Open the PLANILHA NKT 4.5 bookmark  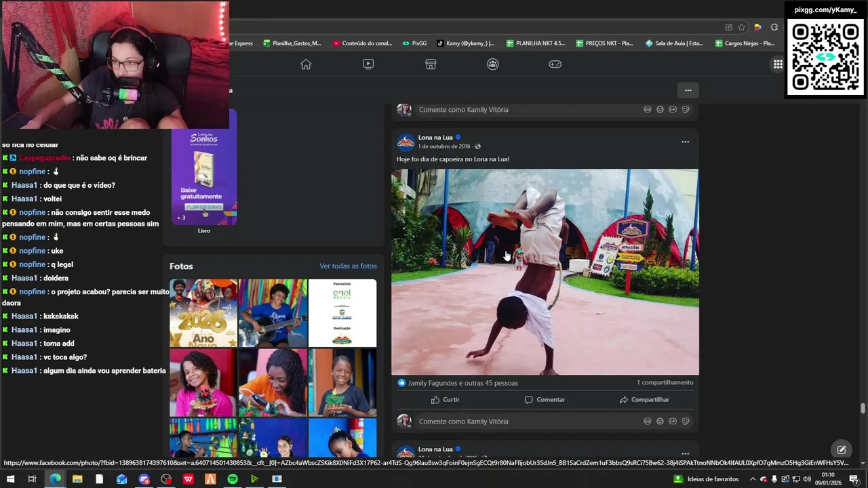pyautogui.click(x=535, y=43)
